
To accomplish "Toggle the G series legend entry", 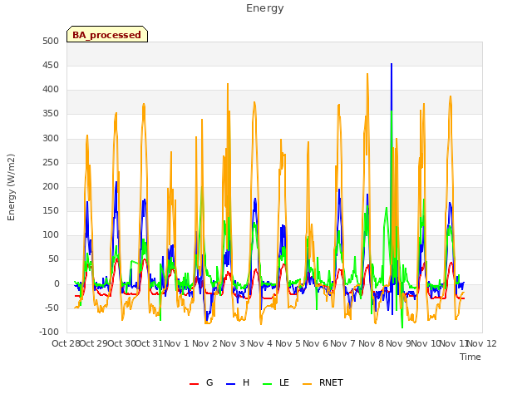I will click(201, 382).
